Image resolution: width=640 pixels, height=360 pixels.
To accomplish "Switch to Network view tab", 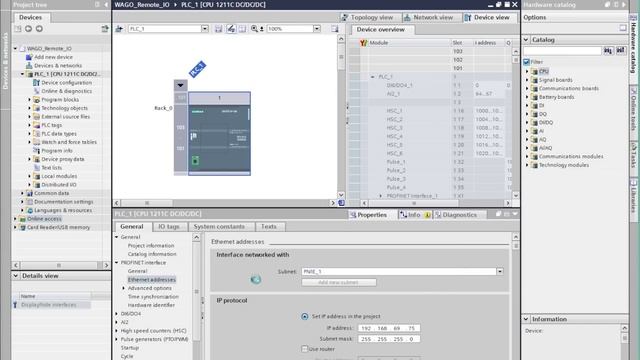I will [428, 18].
